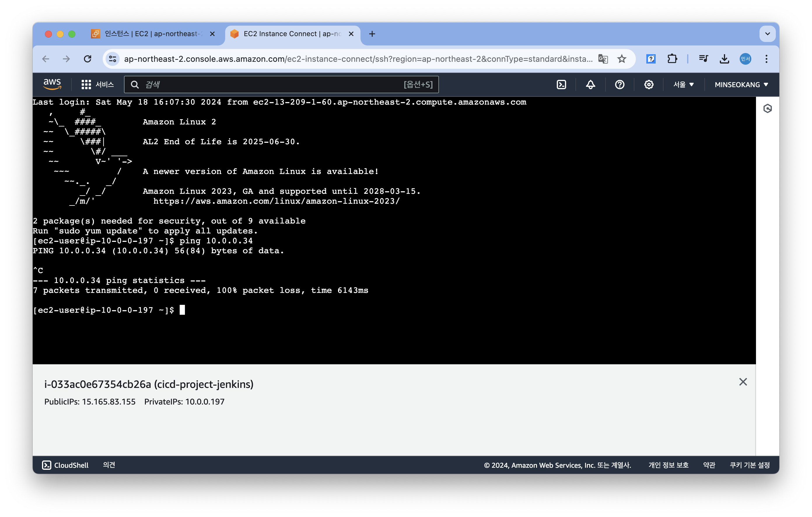Open the 쿠키 기본 설정 link

[749, 465]
